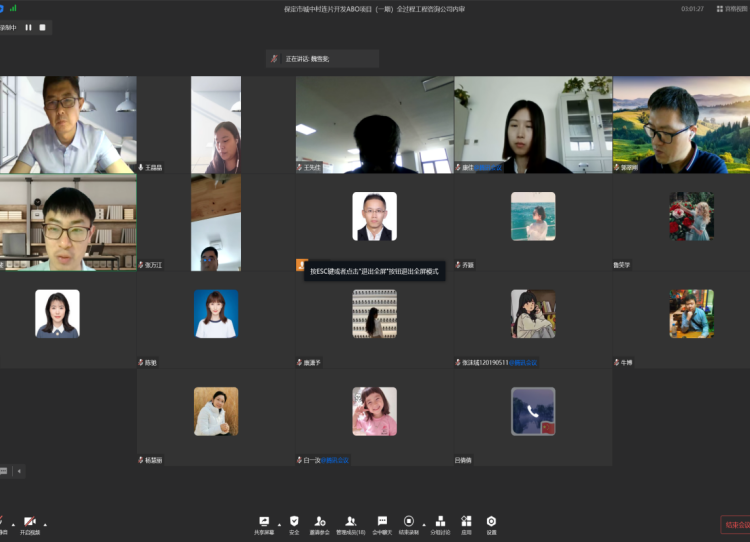Turn on video (开启视频) camera toggle
The image size is (750, 542).
(x=29, y=523)
